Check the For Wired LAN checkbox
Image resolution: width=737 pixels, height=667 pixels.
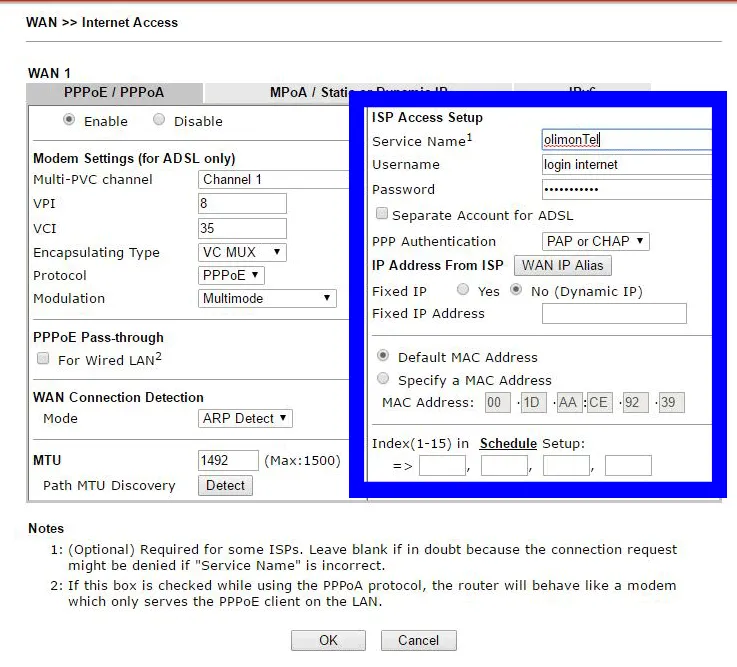[43, 359]
